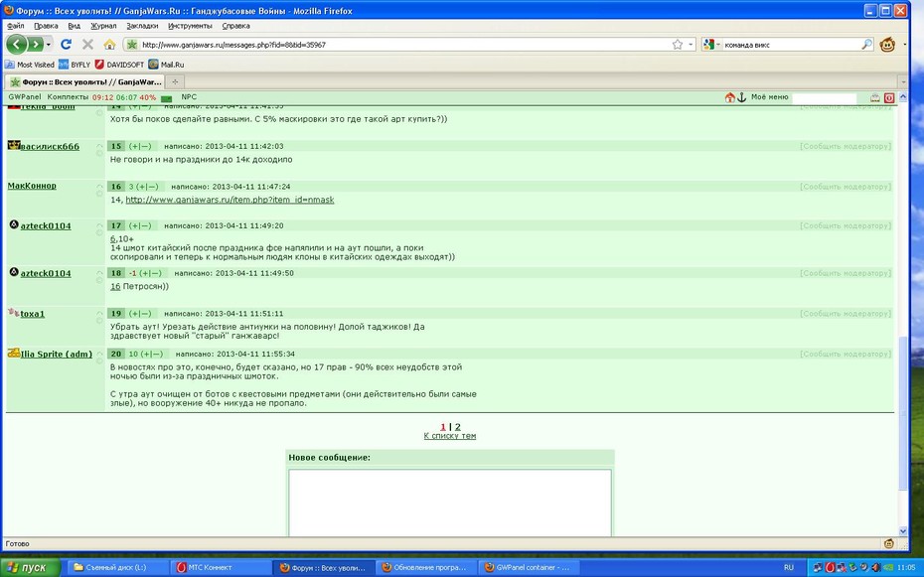Viewport: 924px width, 577px height.
Task: Open user МакКоннор profile
Action: pos(32,186)
